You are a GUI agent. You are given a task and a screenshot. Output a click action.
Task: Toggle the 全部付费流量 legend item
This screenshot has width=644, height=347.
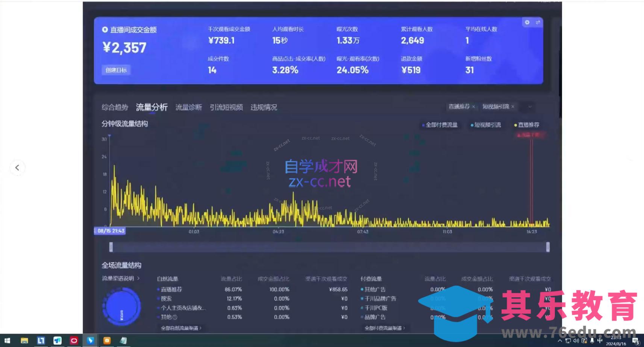pyautogui.click(x=441, y=125)
